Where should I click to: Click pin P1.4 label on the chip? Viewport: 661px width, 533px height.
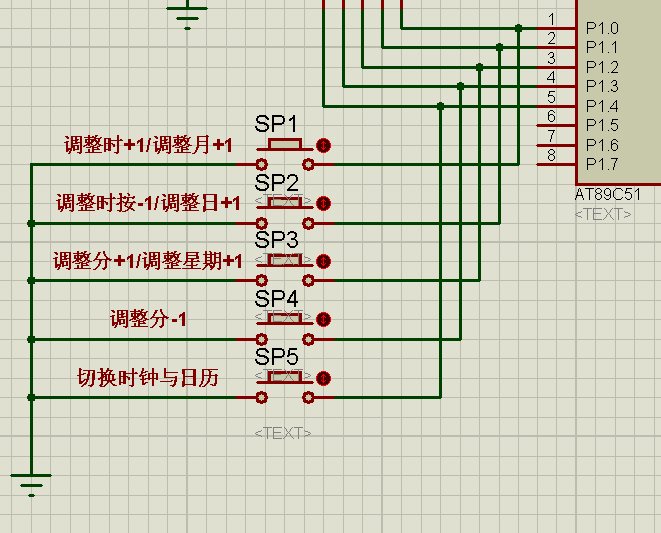pyautogui.click(x=602, y=106)
